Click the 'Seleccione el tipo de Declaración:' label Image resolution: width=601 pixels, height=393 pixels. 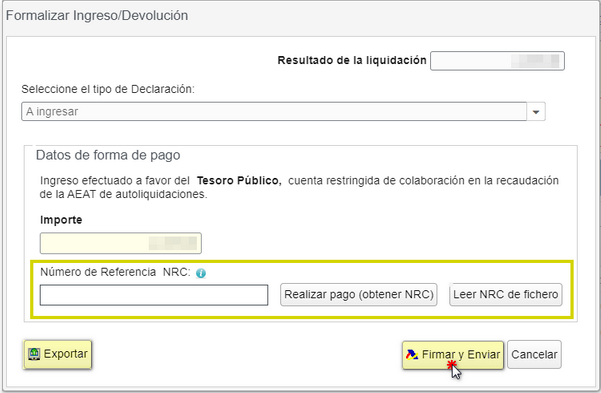[108, 89]
